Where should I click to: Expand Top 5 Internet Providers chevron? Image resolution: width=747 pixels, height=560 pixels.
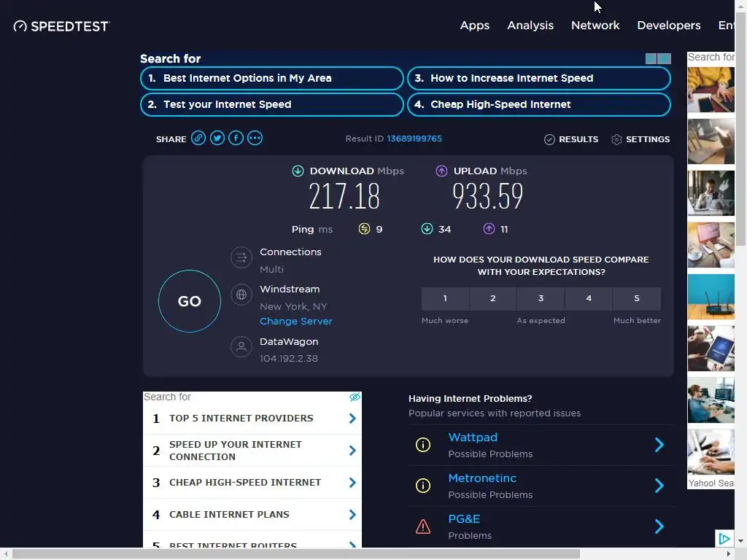[352, 419]
